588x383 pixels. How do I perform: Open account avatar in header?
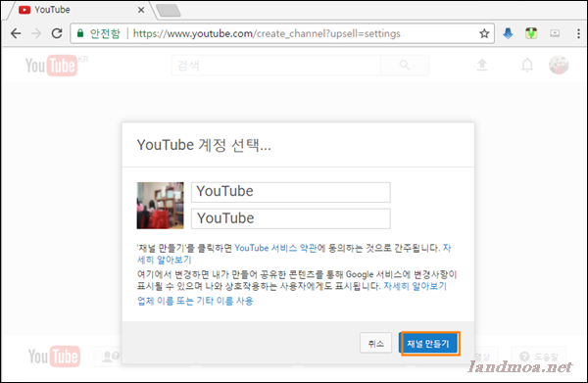pos(559,65)
